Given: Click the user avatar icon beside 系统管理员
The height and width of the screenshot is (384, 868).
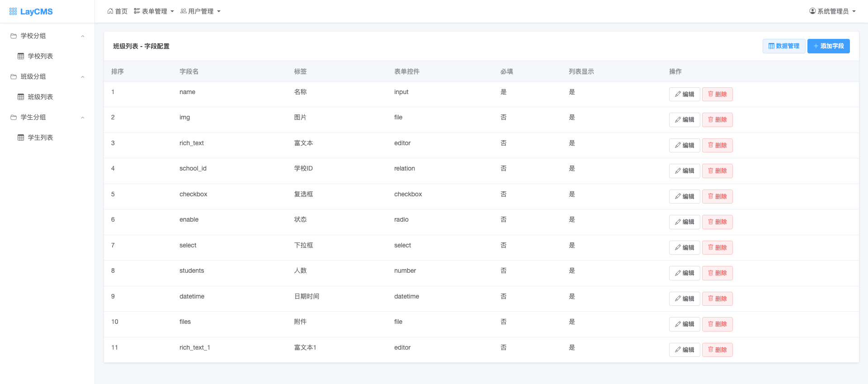Looking at the screenshot, I should (x=812, y=11).
